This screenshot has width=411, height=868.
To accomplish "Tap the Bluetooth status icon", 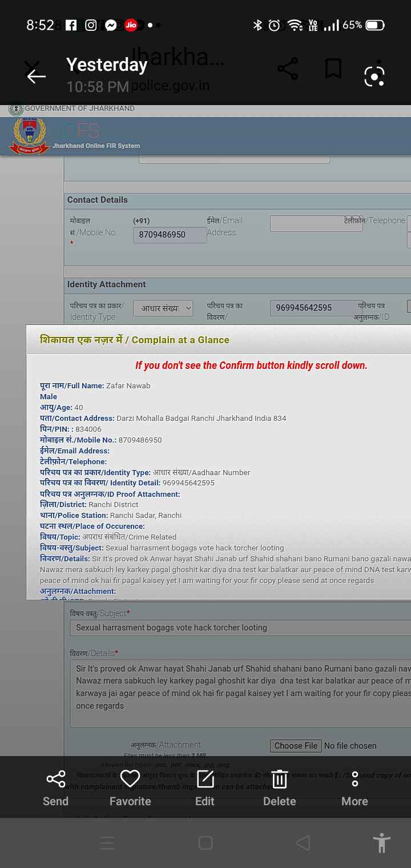I will [258, 25].
